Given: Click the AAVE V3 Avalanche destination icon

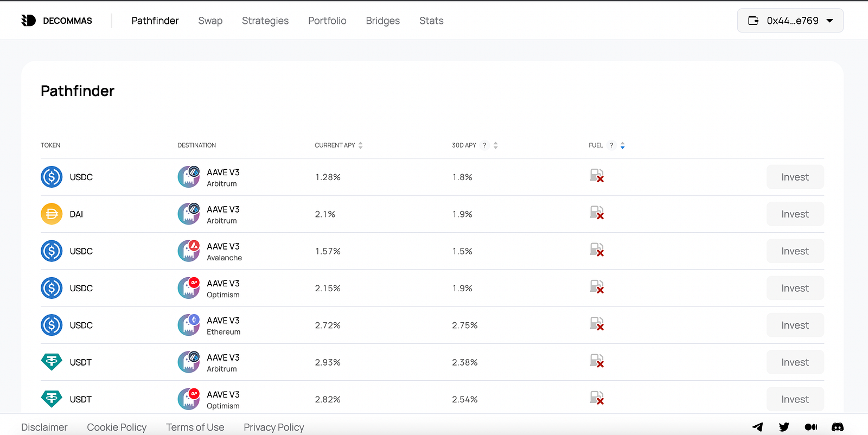Looking at the screenshot, I should [x=189, y=251].
